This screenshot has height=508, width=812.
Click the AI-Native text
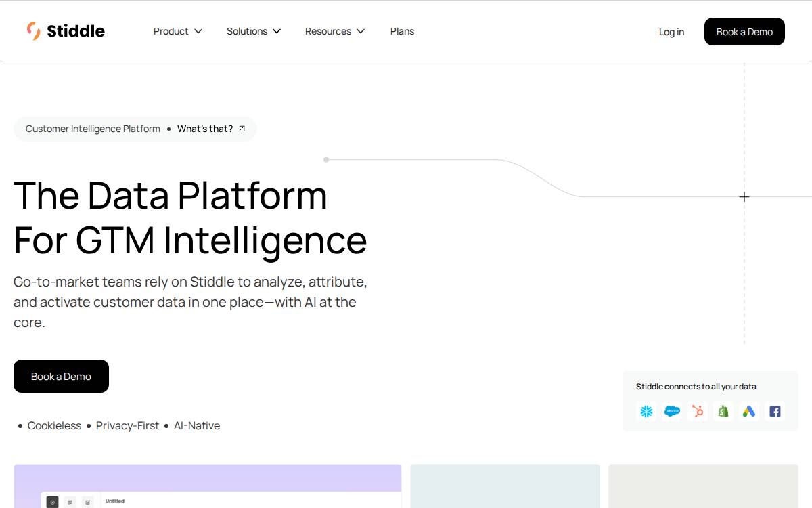[x=197, y=425]
